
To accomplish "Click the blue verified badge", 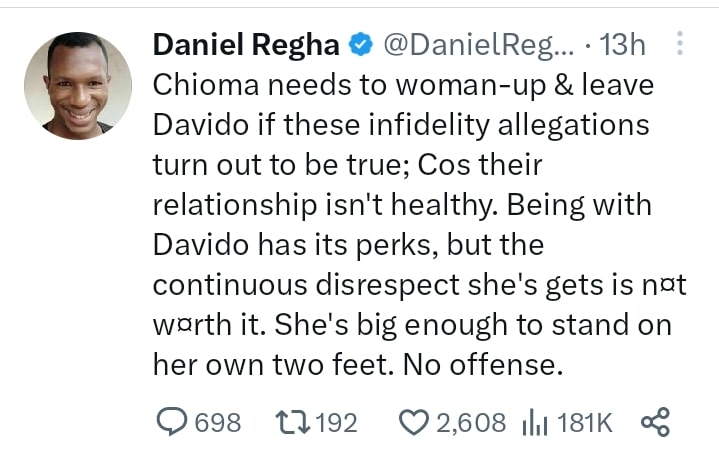I will tap(359, 45).
